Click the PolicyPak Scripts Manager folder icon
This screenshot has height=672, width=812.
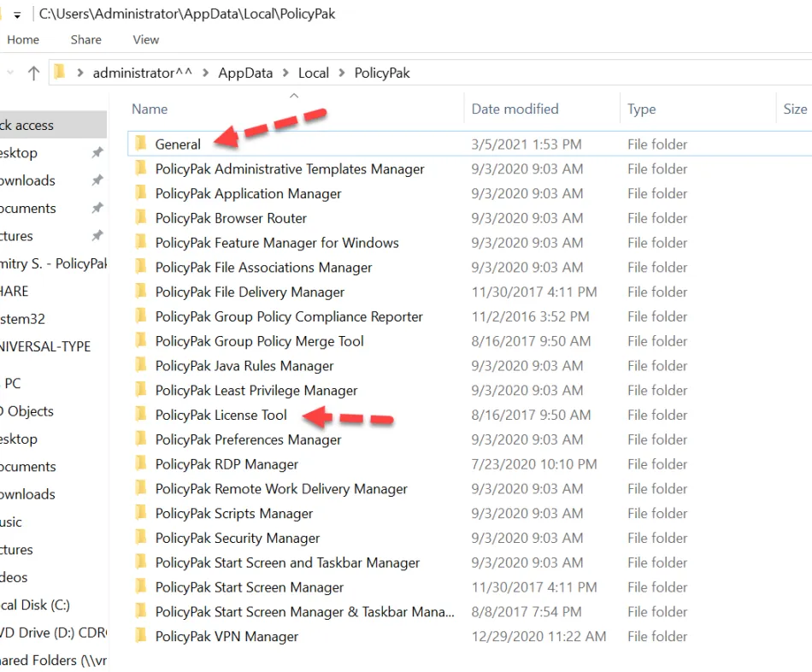[x=141, y=513]
